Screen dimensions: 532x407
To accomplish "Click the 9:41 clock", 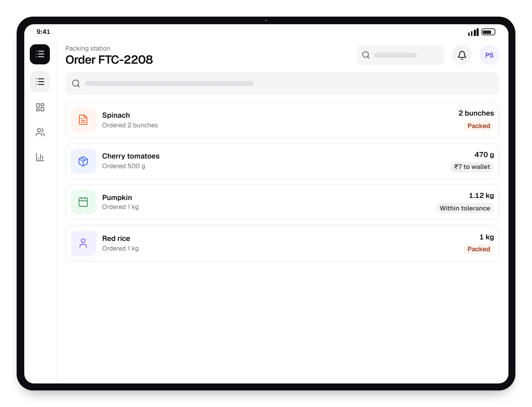I will click(43, 32).
